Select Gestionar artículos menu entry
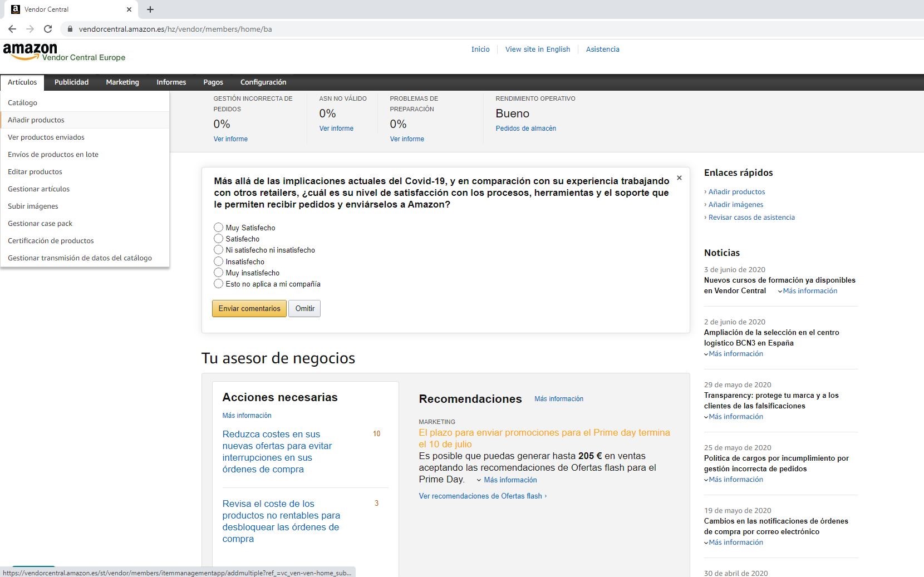This screenshot has width=924, height=577. pyautogui.click(x=85, y=189)
